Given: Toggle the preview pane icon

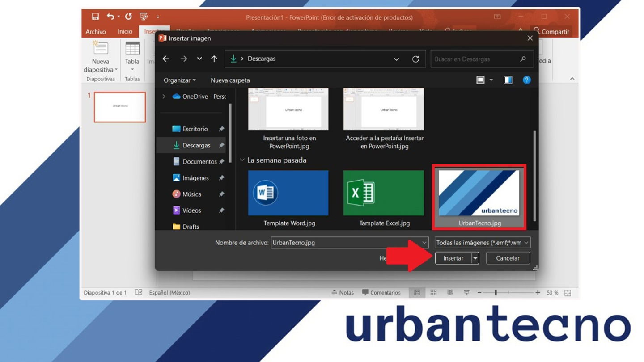Looking at the screenshot, I should [x=508, y=80].
